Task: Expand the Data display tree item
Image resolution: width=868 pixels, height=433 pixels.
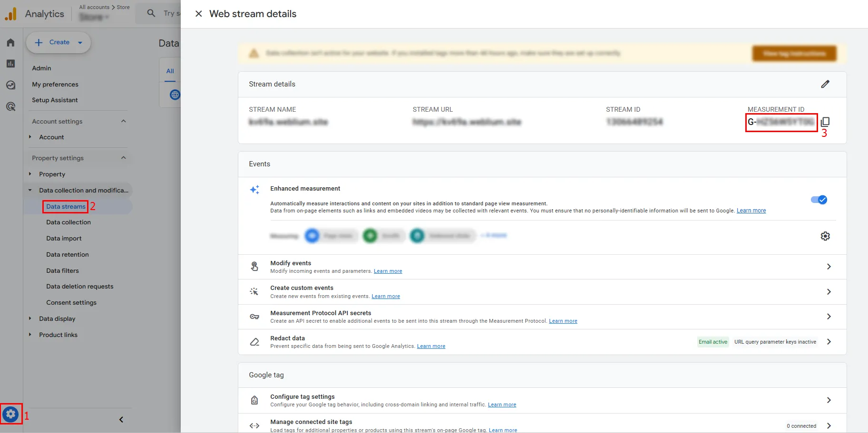Action: pyautogui.click(x=30, y=318)
